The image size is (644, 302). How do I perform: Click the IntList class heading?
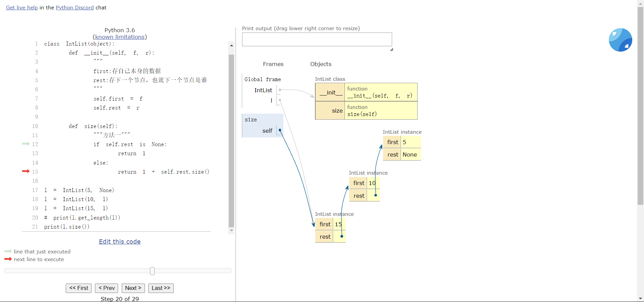pyautogui.click(x=330, y=79)
